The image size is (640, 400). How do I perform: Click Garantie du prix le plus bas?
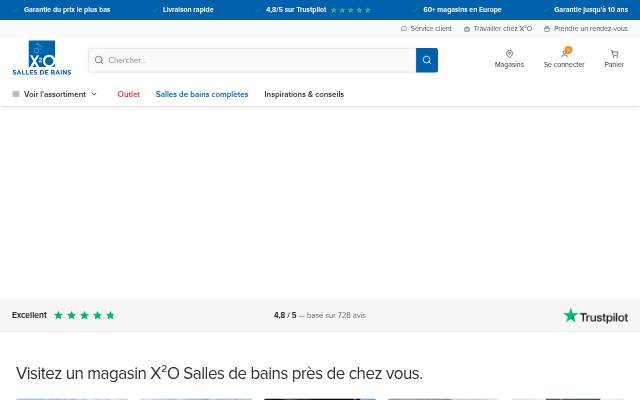click(x=67, y=10)
